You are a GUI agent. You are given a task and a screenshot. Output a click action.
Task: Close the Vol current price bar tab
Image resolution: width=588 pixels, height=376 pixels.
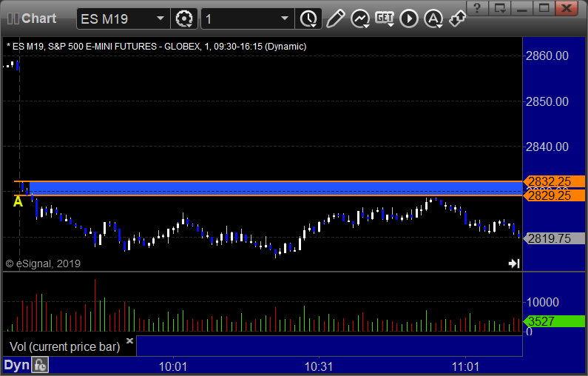pyautogui.click(x=129, y=340)
